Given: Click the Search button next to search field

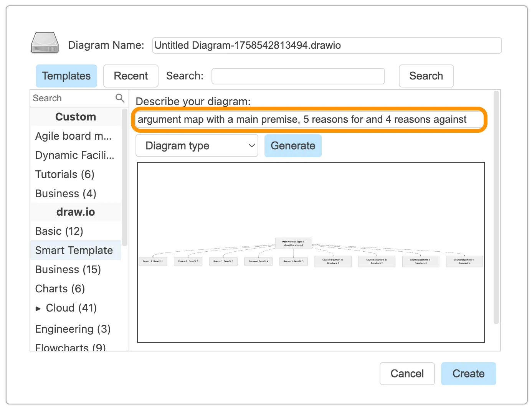Looking at the screenshot, I should [x=426, y=76].
